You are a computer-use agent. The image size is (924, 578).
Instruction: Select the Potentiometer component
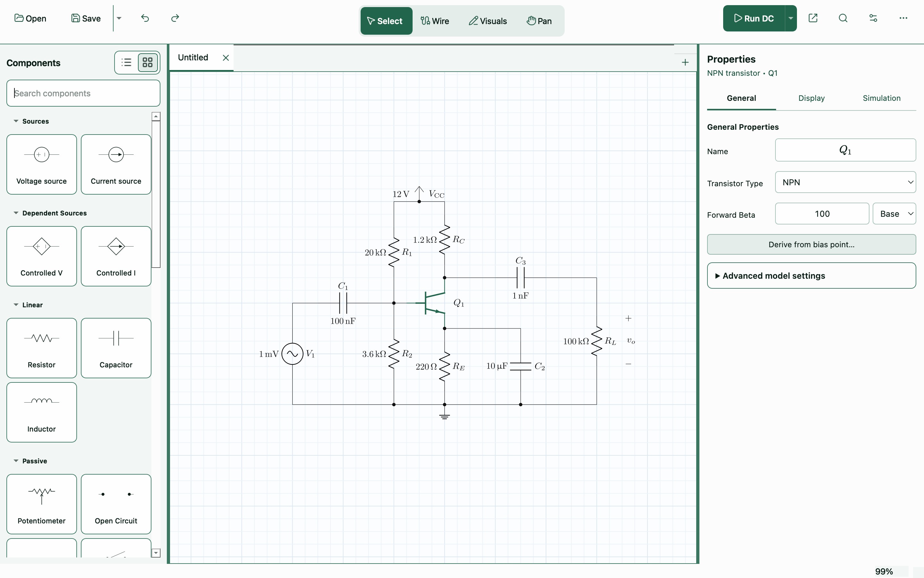point(42,504)
